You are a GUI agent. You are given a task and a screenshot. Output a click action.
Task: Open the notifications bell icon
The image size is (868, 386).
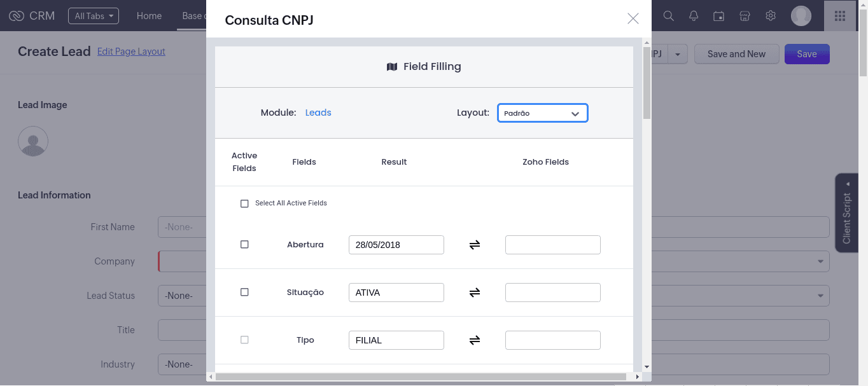pos(694,16)
